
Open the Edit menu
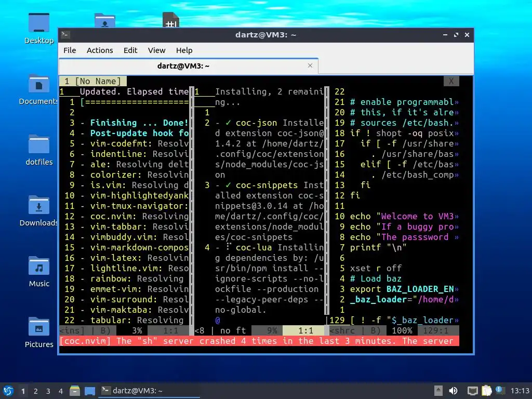130,50
